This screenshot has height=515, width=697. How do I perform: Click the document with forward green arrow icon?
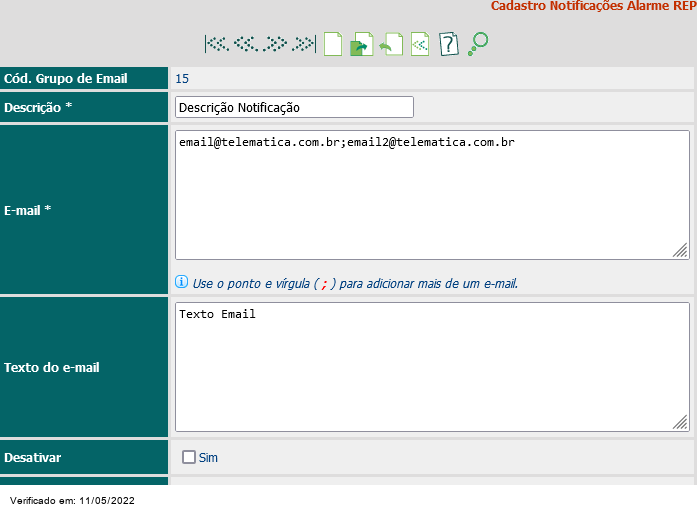361,44
